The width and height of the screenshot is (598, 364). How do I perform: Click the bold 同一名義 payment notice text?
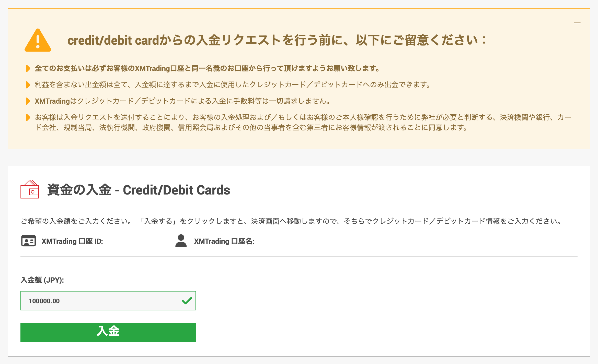point(207,68)
